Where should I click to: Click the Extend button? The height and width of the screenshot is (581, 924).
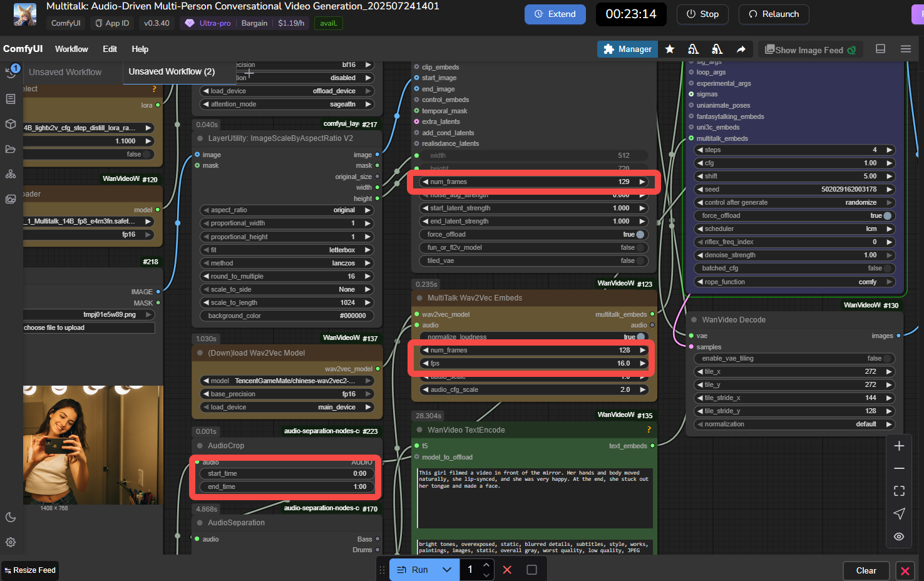[555, 14]
